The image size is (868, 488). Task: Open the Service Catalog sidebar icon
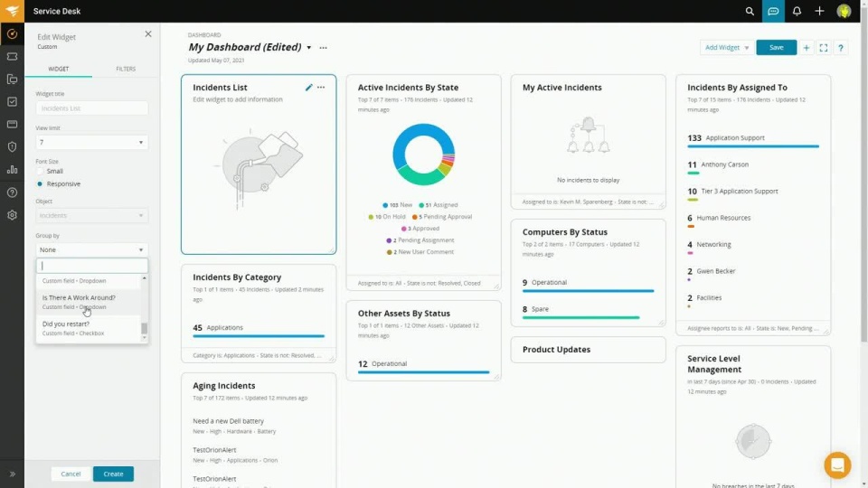(12, 80)
